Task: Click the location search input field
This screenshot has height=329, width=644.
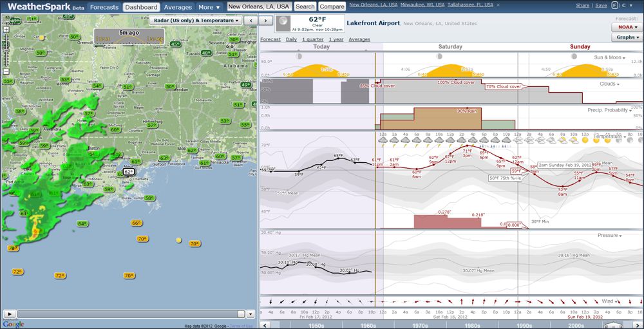Action: pos(260,6)
